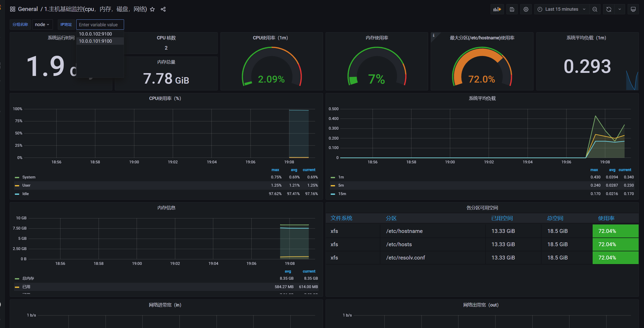Screen dimensions: 644x328
Task: Open the share dashboard icon
Action: click(x=163, y=9)
